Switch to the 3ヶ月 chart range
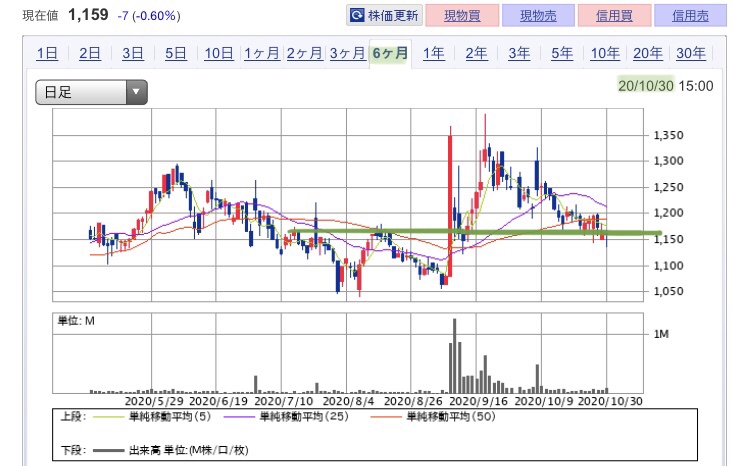The image size is (733, 466). pos(347,53)
